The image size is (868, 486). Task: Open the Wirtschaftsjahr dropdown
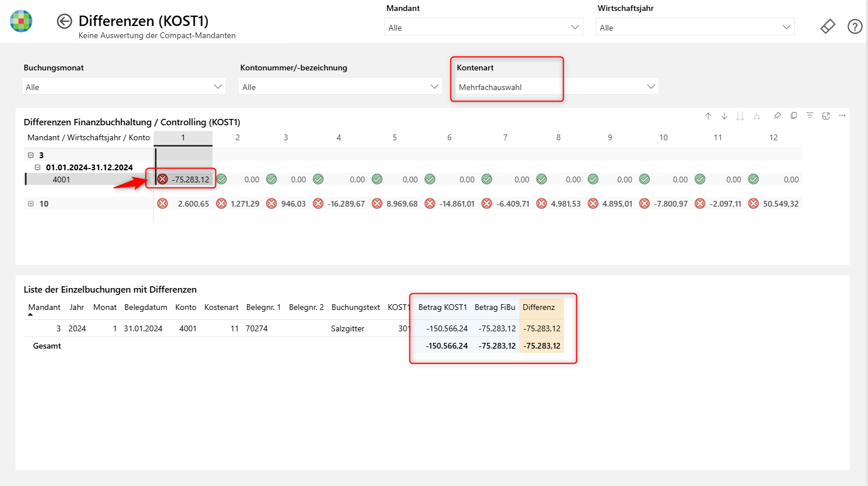[695, 27]
